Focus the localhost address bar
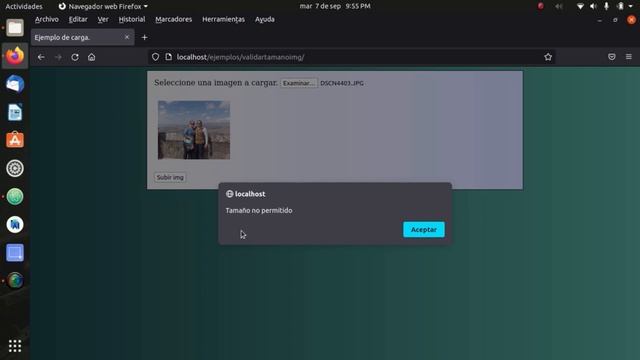 [x=351, y=57]
